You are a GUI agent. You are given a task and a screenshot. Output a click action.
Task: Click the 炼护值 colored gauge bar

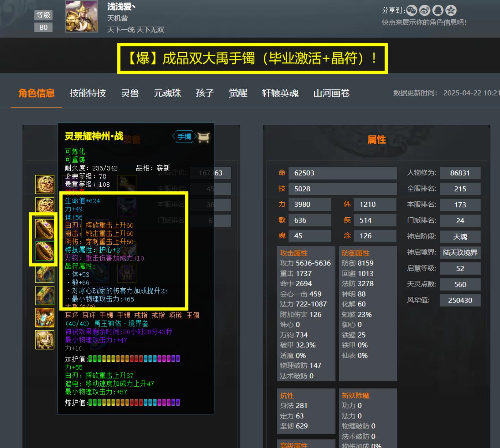coord(134,402)
